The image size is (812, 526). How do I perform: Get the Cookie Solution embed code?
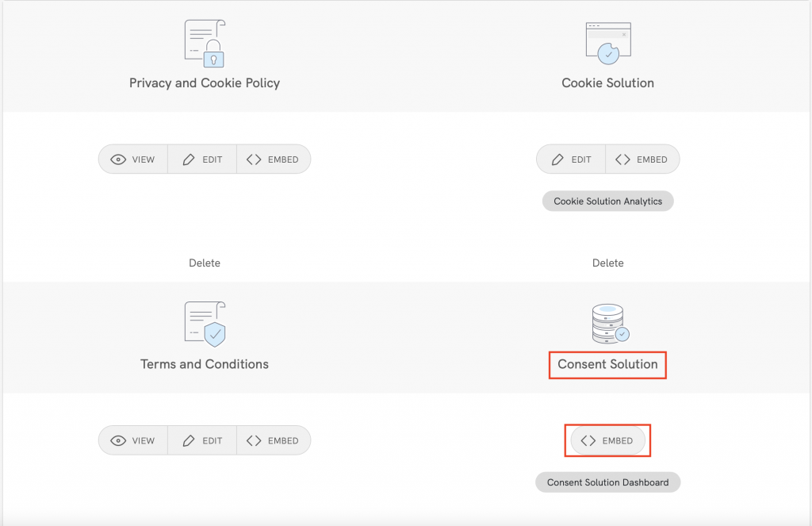pos(643,159)
